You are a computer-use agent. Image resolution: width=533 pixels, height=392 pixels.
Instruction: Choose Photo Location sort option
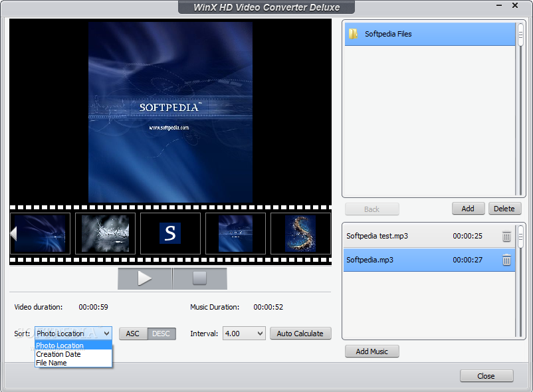tap(73, 345)
